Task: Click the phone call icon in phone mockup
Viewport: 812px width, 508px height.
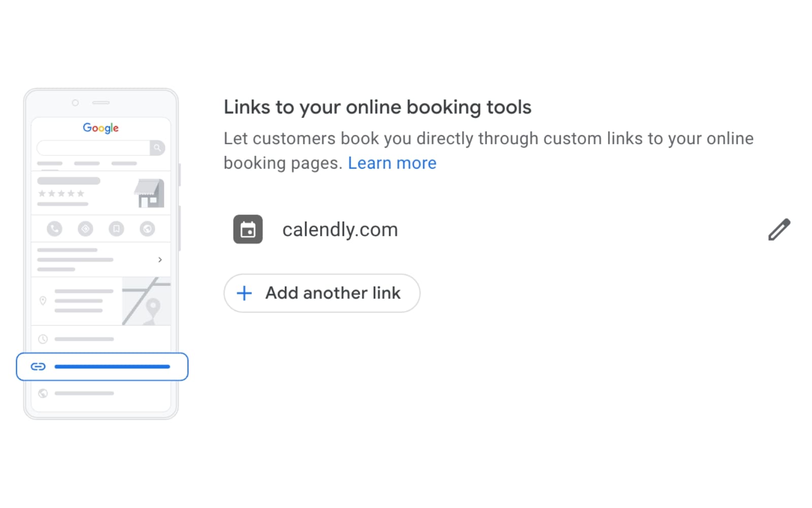Action: 54,229
